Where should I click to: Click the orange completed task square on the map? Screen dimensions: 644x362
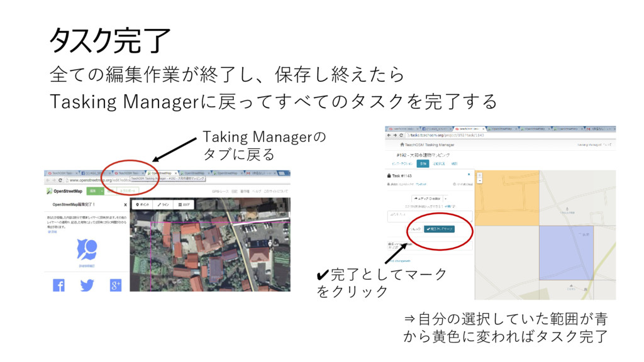507,198
